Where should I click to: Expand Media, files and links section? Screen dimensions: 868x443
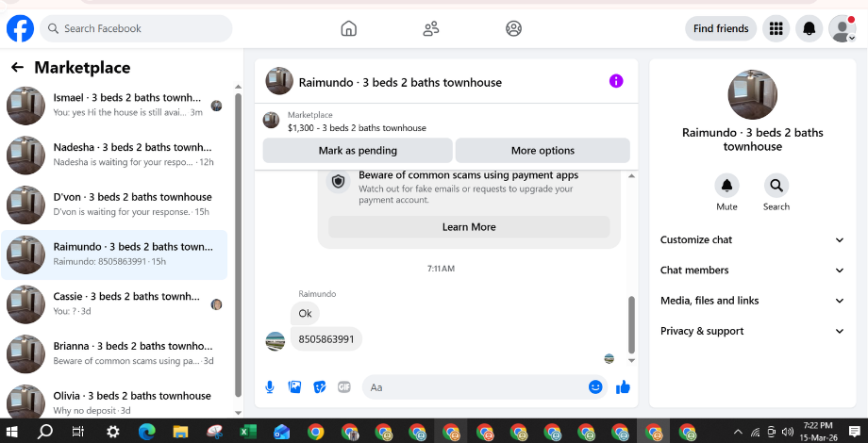coord(752,301)
